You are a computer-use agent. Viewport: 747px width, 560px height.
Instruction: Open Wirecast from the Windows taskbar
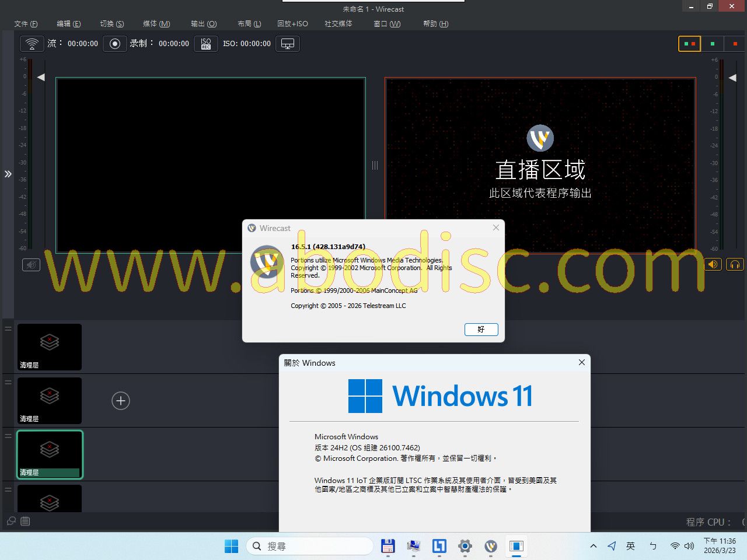coord(491,546)
